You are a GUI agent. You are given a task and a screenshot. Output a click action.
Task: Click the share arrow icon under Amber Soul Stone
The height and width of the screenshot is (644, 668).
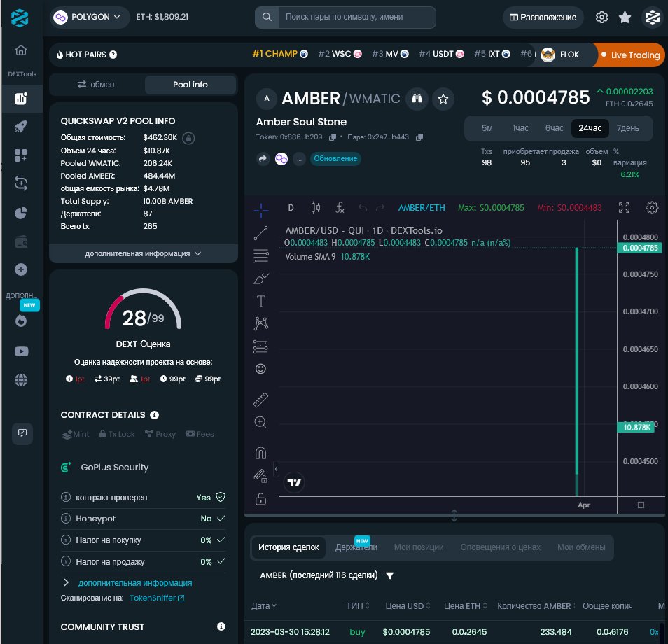click(263, 159)
